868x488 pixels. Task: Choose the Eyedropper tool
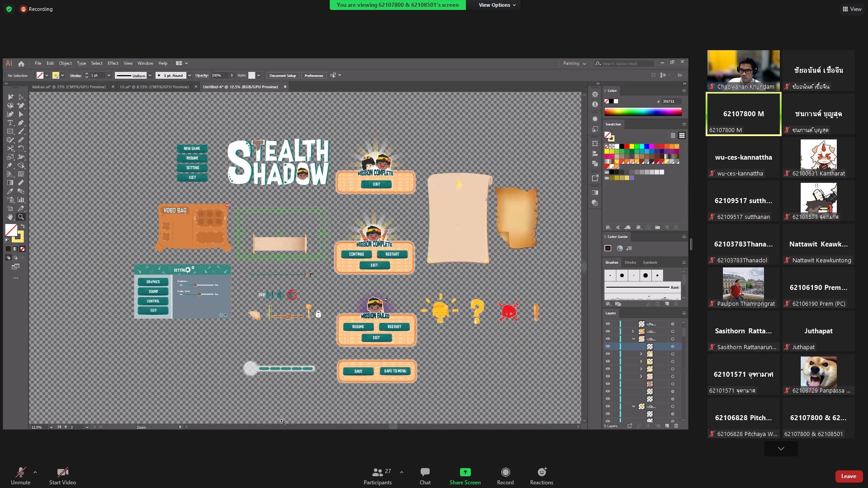coord(10,191)
